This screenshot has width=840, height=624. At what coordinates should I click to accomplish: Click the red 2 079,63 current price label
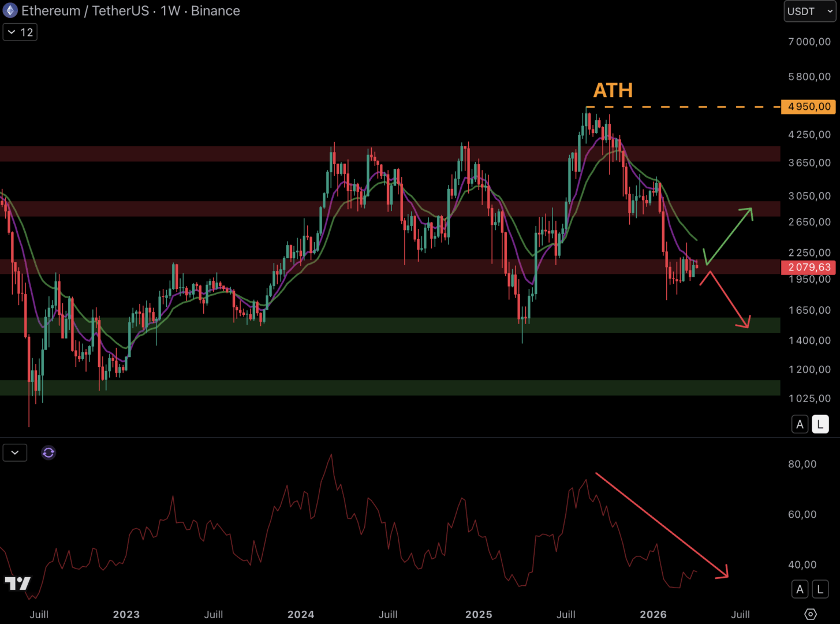(x=808, y=268)
